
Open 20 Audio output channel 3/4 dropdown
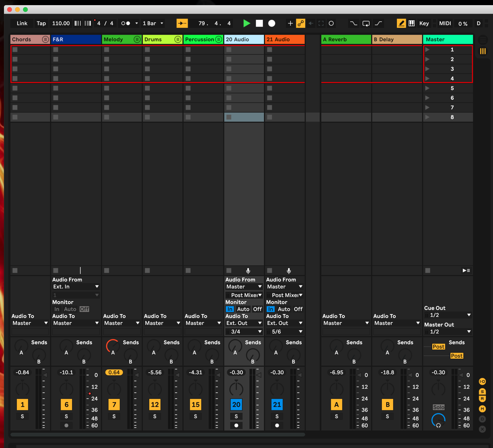click(244, 332)
